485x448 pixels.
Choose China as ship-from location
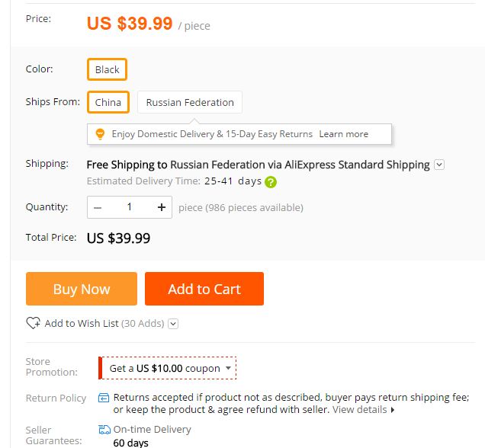108,102
